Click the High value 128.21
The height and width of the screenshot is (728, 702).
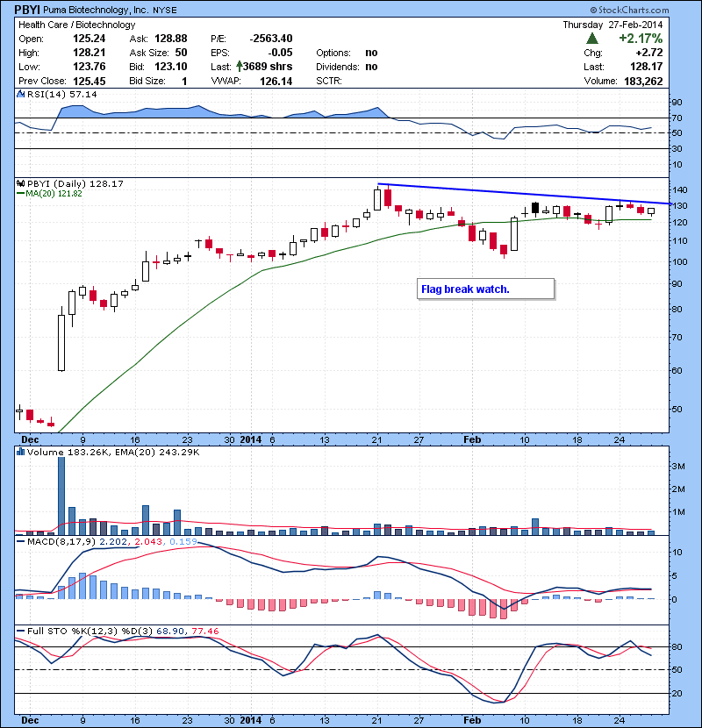coord(90,53)
